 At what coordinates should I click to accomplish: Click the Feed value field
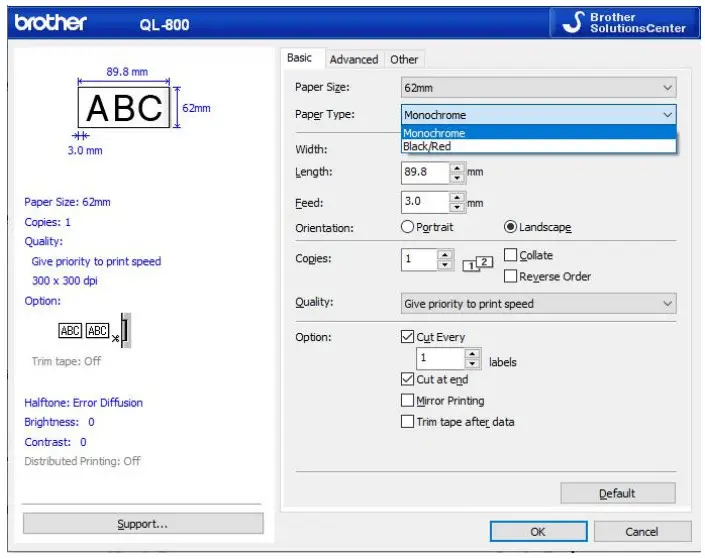pos(425,202)
